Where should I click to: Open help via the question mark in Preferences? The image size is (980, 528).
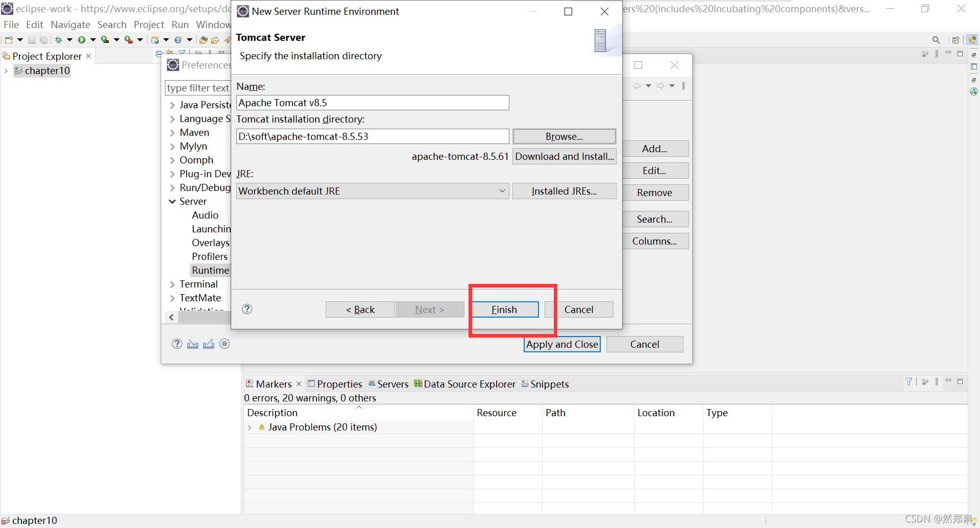pos(177,344)
